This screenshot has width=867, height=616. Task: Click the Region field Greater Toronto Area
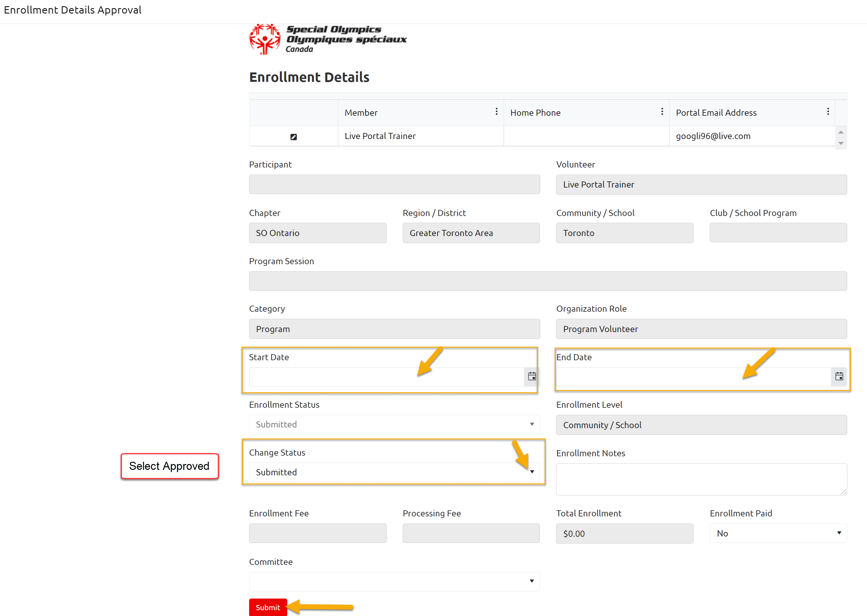click(x=471, y=233)
